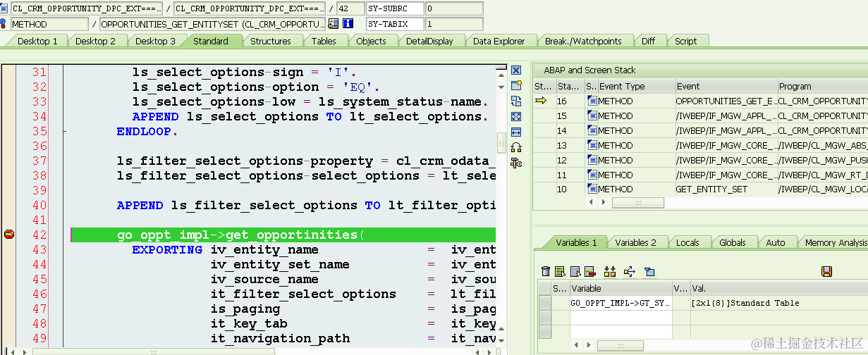Switch to the Desktop 3 tab
Screen dimensions: 868x355
pos(155,41)
